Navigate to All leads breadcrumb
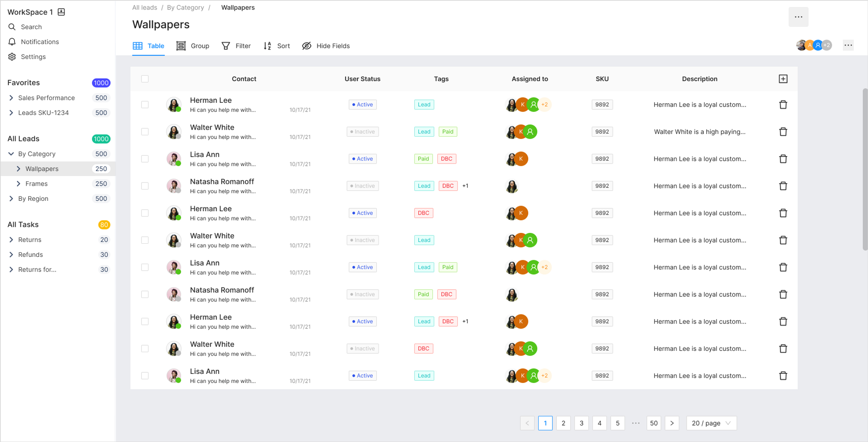868x442 pixels. point(145,8)
